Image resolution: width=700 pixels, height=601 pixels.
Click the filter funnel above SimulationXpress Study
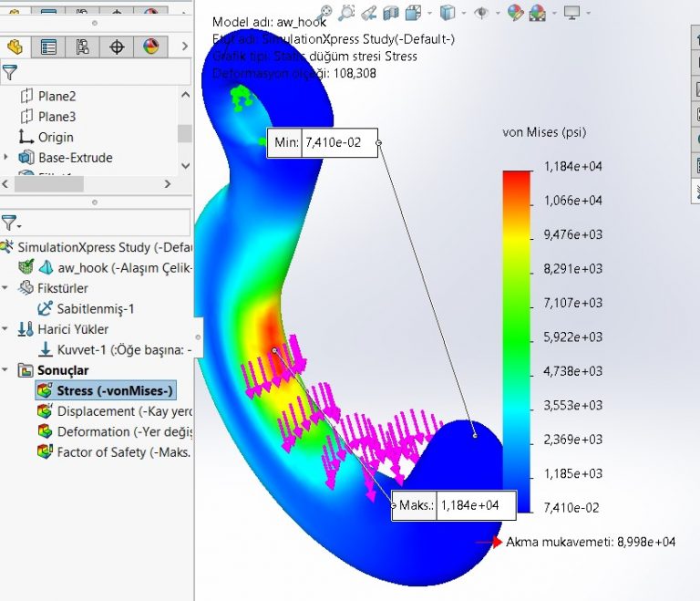(9, 223)
